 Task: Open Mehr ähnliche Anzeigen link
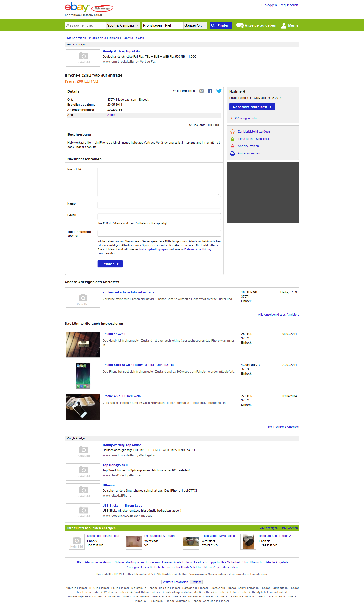coord(283,427)
